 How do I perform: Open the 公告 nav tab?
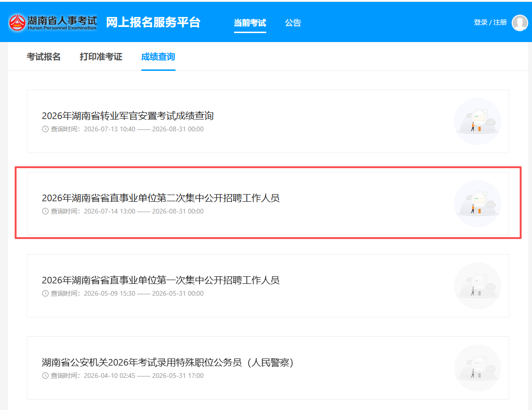tap(293, 23)
